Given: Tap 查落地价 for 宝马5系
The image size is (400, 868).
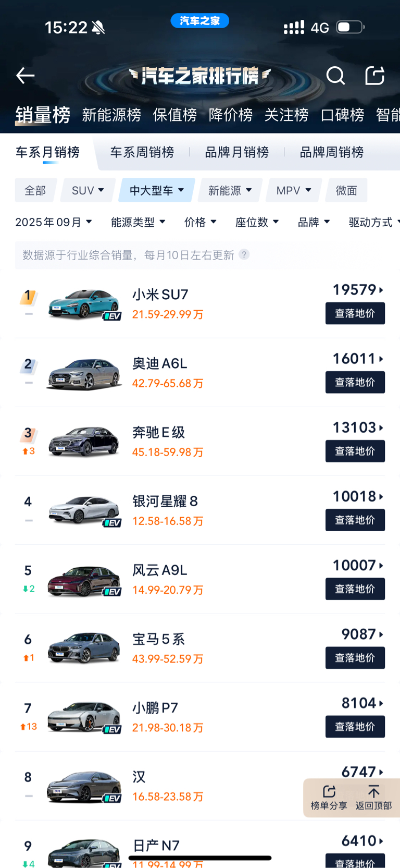Looking at the screenshot, I should point(355,657).
